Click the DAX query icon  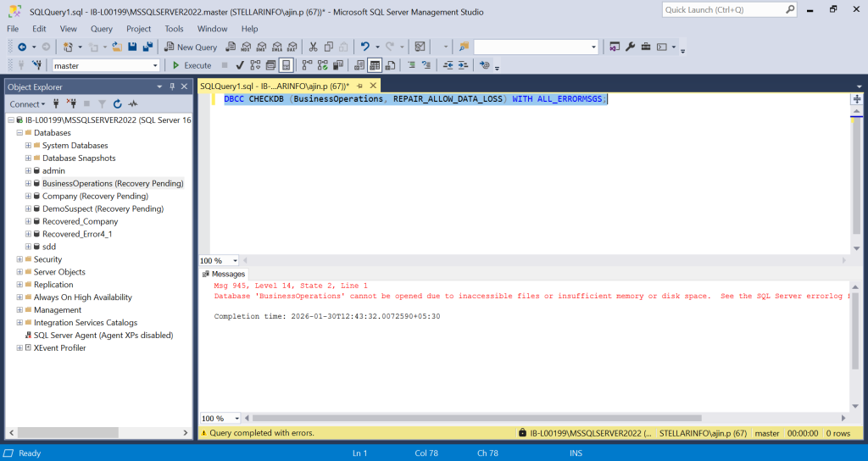coord(292,47)
